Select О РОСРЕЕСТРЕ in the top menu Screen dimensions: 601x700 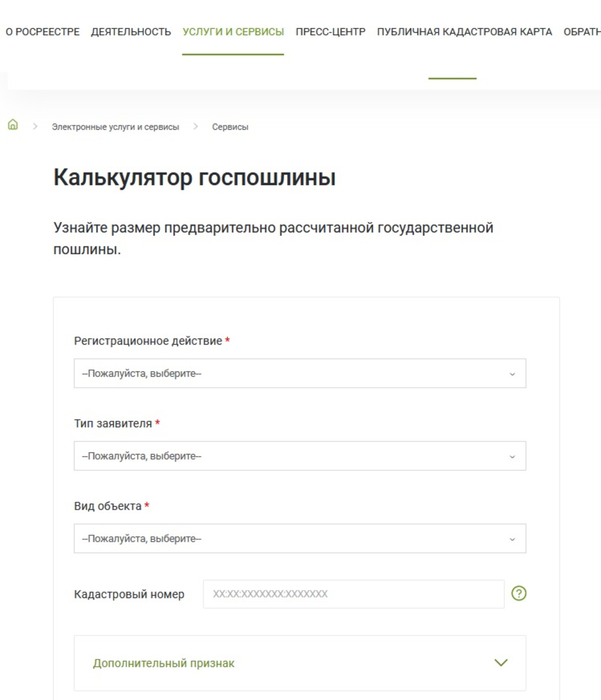click(x=42, y=32)
